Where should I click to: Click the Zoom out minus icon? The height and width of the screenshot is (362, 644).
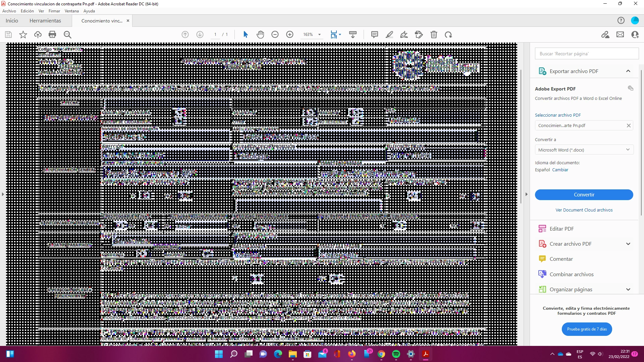pyautogui.click(x=275, y=35)
